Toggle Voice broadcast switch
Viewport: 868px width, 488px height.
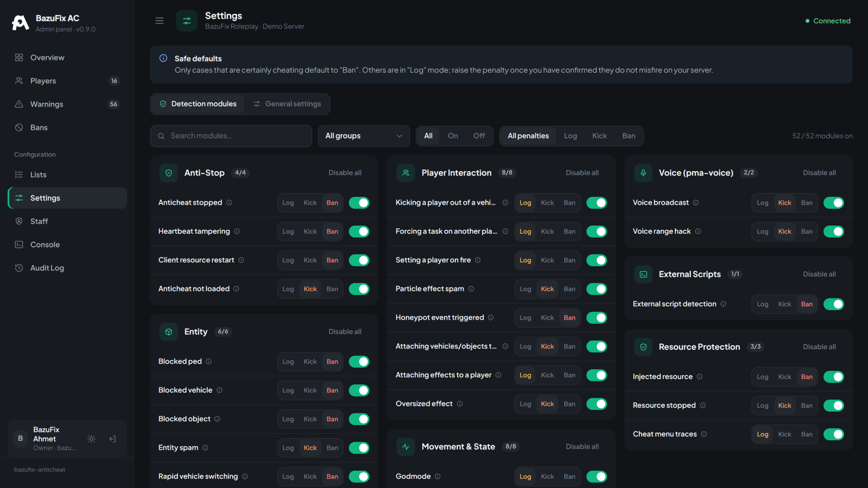(834, 203)
